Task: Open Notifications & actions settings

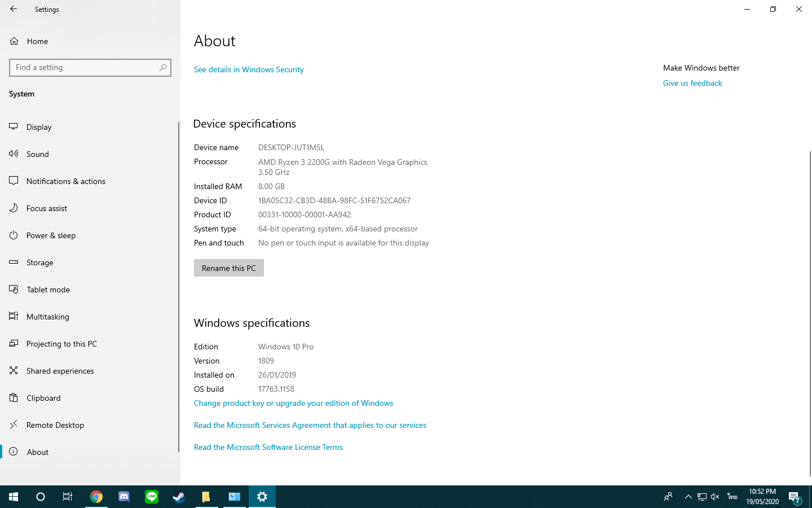Action: pos(90,181)
